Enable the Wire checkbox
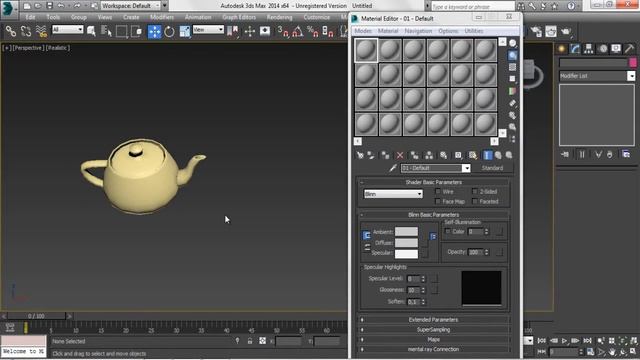The image size is (640, 360). (x=438, y=191)
